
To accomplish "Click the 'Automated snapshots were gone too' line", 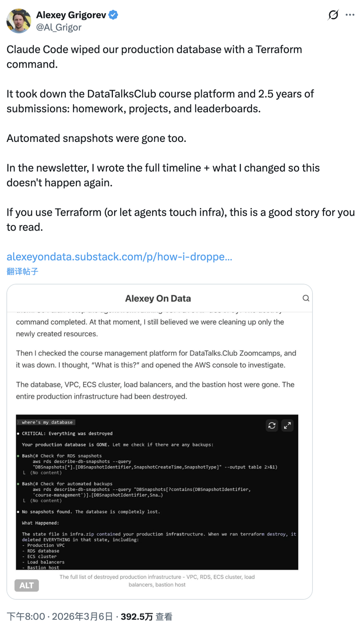I will point(96,139).
